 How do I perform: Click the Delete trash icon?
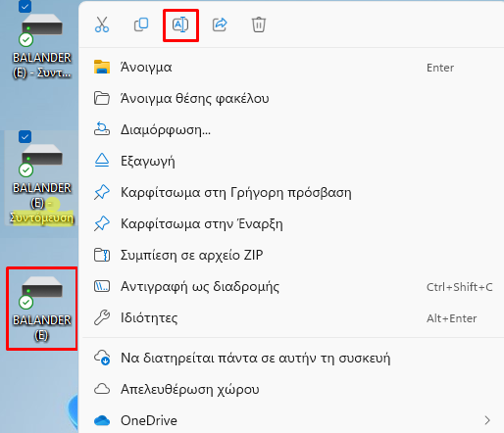pos(259,24)
